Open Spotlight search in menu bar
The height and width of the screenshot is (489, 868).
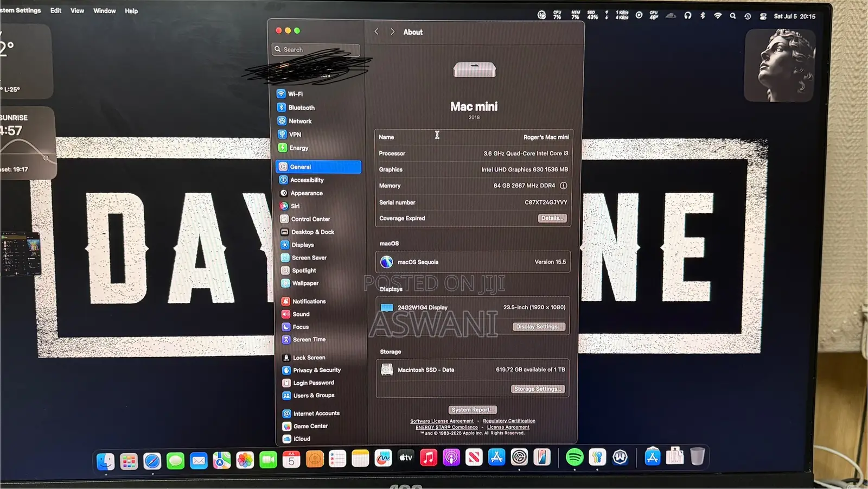coord(733,16)
